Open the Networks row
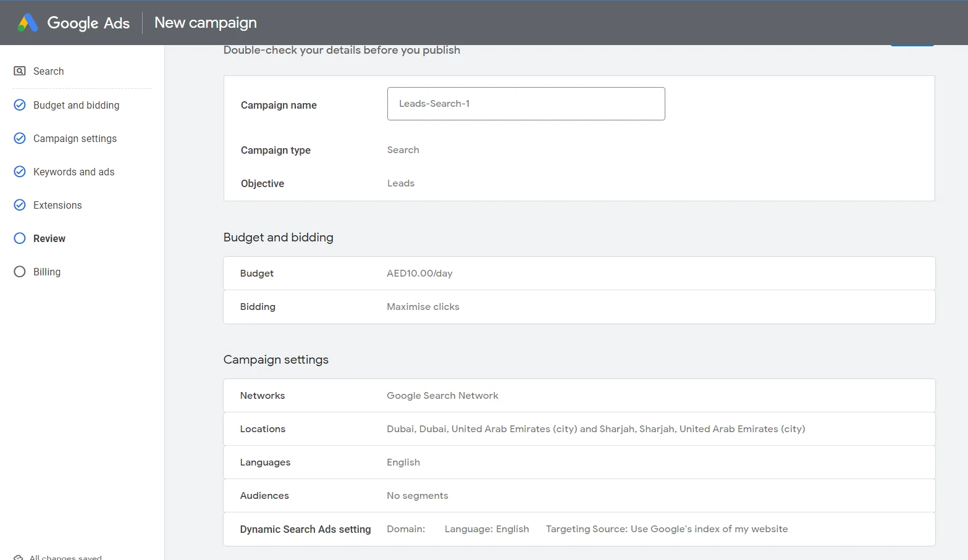 (579, 396)
